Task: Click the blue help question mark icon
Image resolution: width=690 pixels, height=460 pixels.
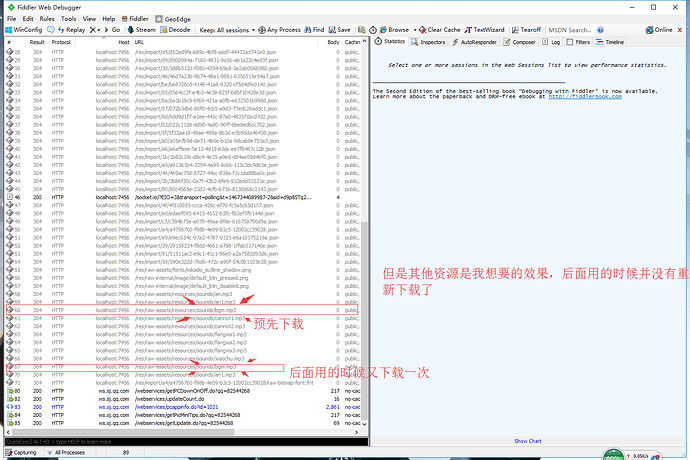Action: point(600,30)
